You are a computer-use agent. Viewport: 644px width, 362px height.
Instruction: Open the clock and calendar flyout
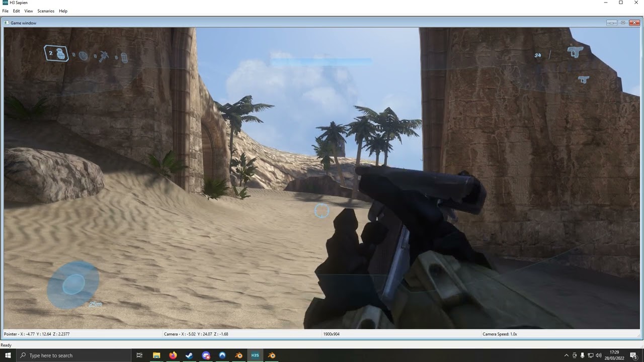614,355
